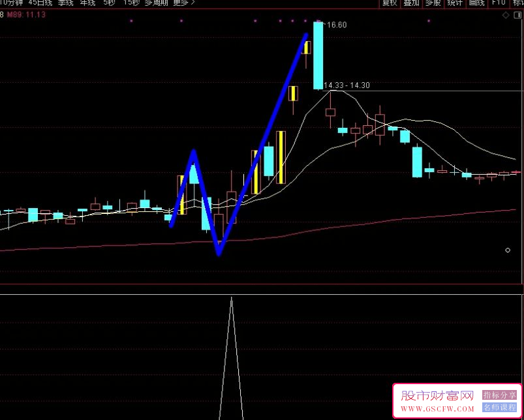524x420 pixels.
Task: Select the 45日线 period tab
Action: (40, 3)
